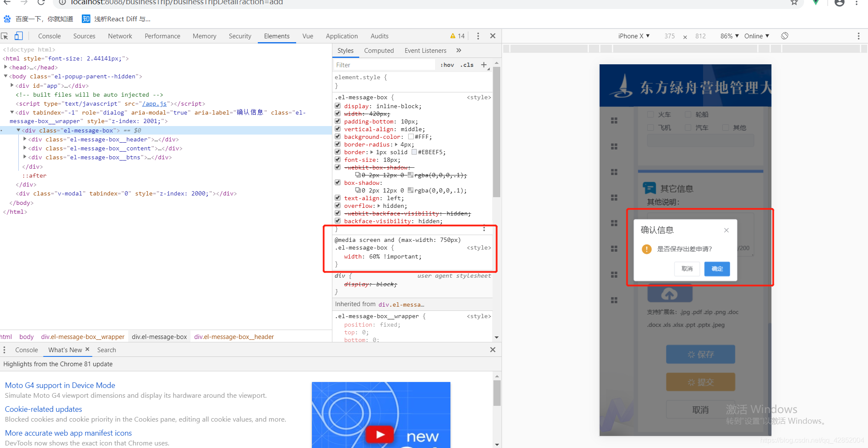Close the bottom drawer panel
868x448 pixels.
tap(493, 350)
